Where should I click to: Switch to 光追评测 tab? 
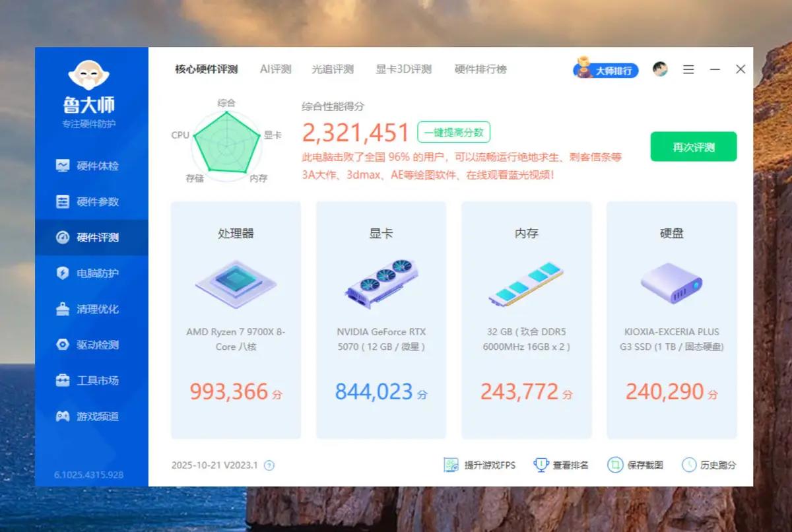coord(333,69)
